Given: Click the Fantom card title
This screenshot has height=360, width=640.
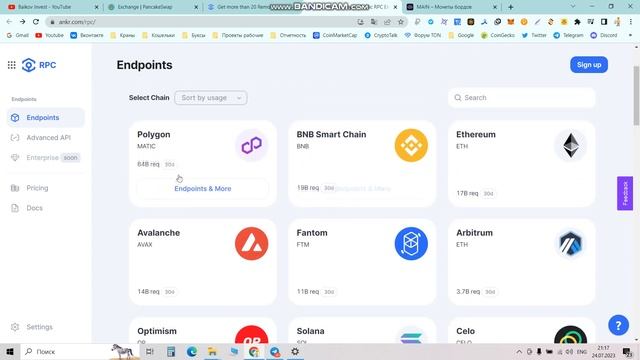Looking at the screenshot, I should [312, 233].
